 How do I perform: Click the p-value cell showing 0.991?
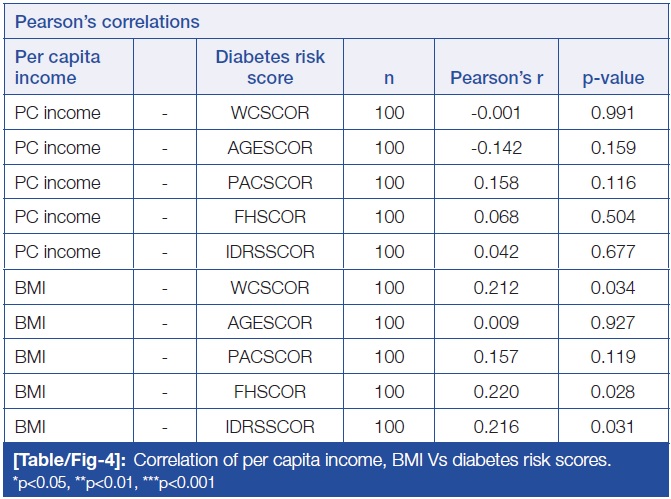[x=613, y=113]
